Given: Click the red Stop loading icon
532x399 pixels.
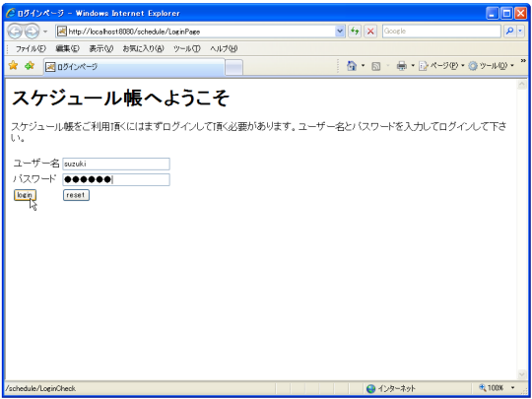Looking at the screenshot, I should tap(370, 32).
